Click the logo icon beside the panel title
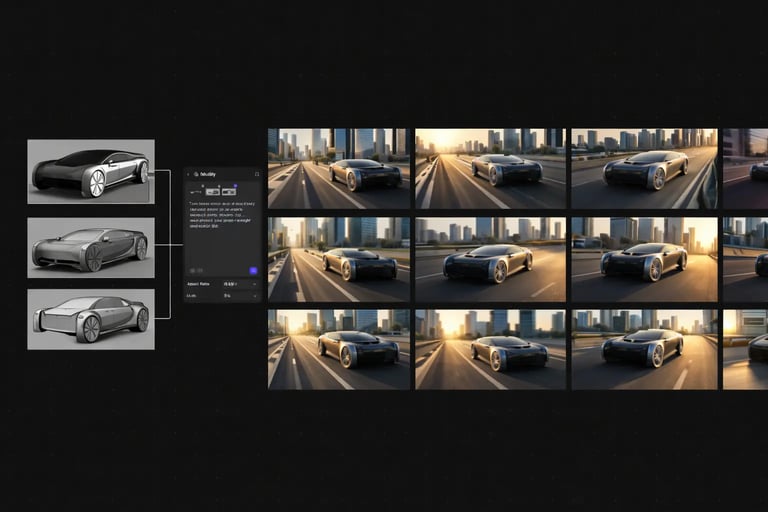The image size is (768, 512). [x=196, y=174]
